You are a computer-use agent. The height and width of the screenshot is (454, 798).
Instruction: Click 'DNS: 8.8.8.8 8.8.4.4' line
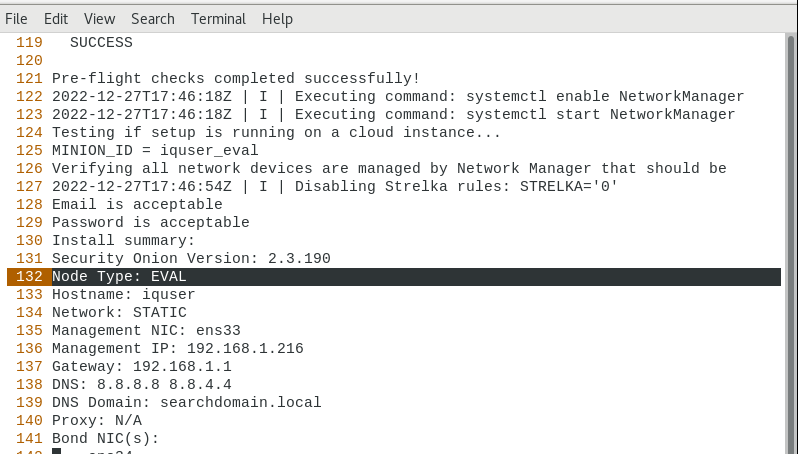[142, 384]
